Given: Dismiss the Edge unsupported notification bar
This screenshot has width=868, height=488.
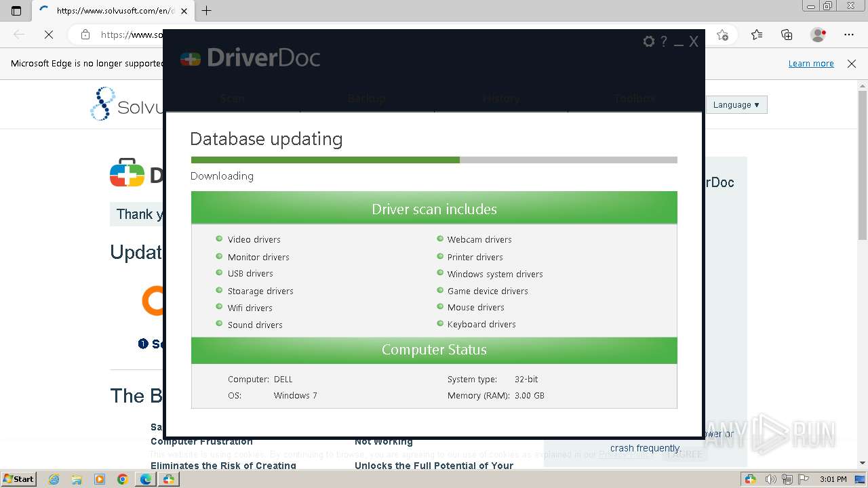Looking at the screenshot, I should 852,64.
